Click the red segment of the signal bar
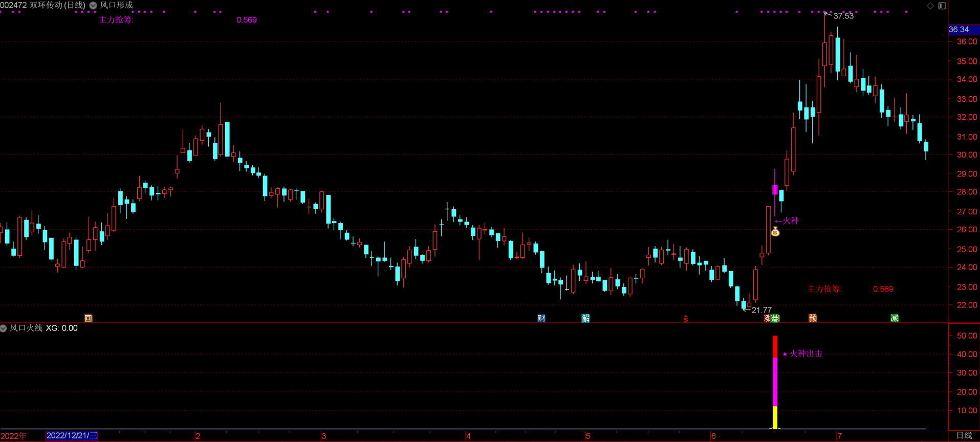980x442 pixels. click(x=775, y=347)
